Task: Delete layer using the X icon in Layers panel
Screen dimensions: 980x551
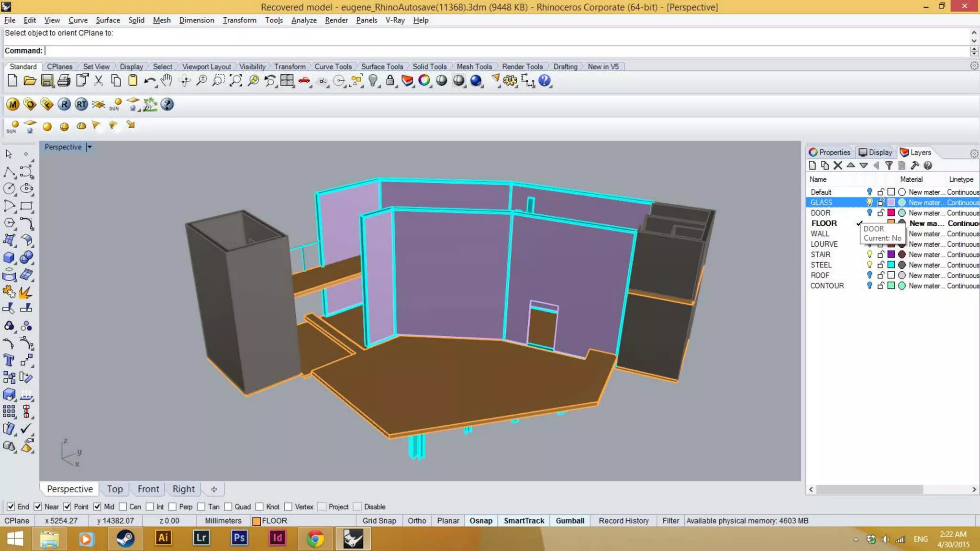Action: point(837,165)
